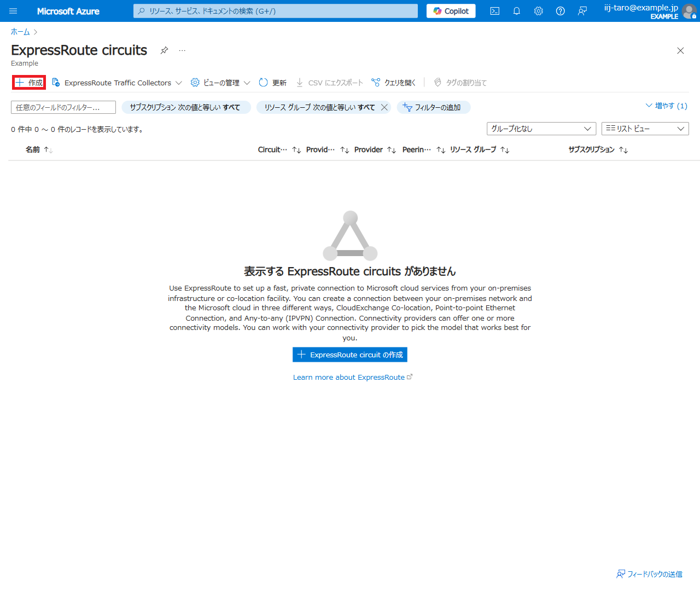Screen dimensions: 700x591
Task: Go to the ホーム breadcrumb link
Action: [x=20, y=32]
